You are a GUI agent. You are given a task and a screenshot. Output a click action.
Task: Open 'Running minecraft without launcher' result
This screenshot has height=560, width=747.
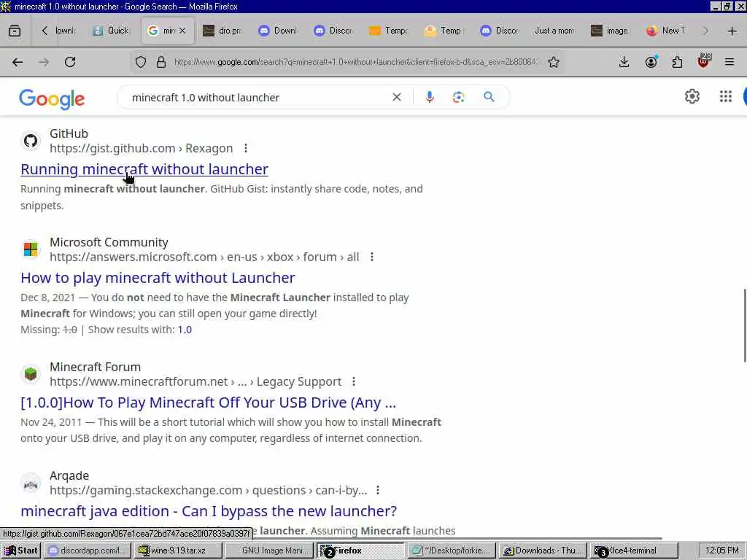144,169
